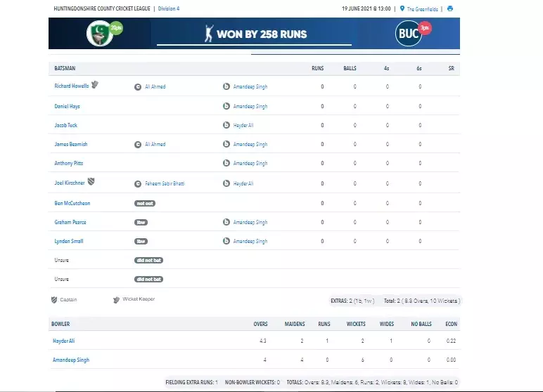Image resolution: width=543 pixels, height=392 pixels.
Task: Open bowler Hayder Ali in the bowling table
Action: click(64, 341)
